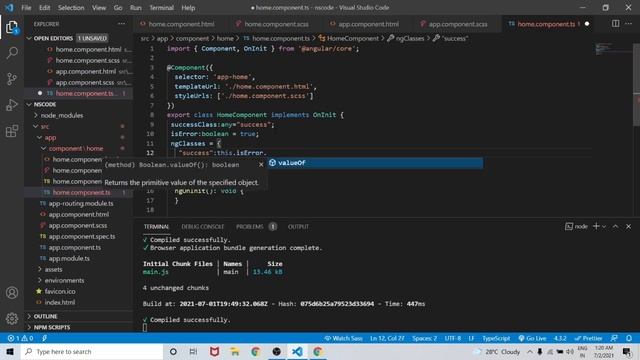This screenshot has width=640, height=360.
Task: Open terminal launch profile dropdown arrow
Action: pyautogui.click(x=604, y=227)
